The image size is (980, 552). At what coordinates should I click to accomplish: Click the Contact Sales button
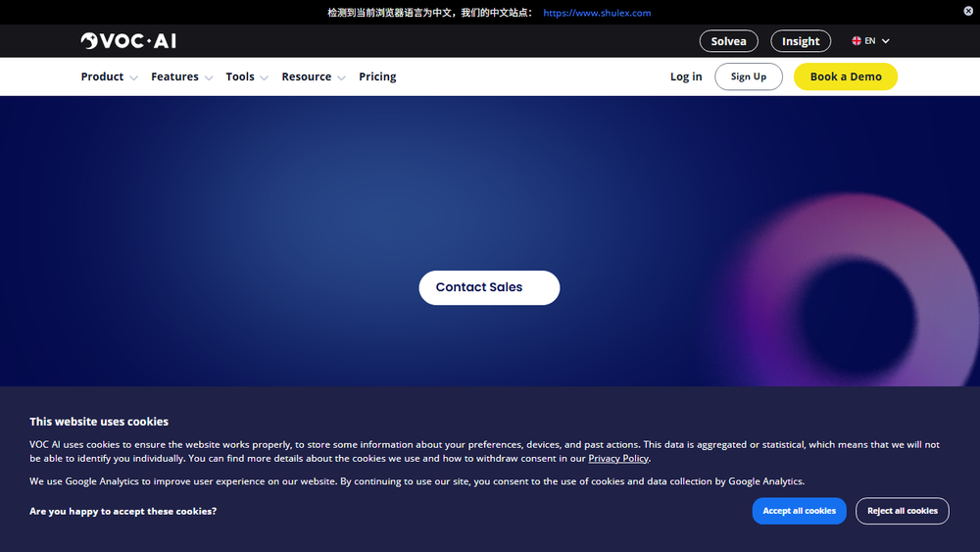tap(489, 287)
